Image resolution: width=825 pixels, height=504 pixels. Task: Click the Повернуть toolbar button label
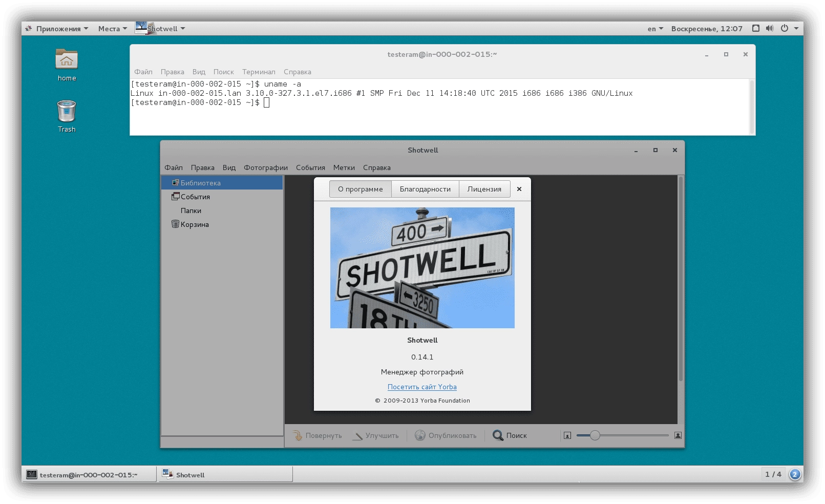click(x=324, y=435)
